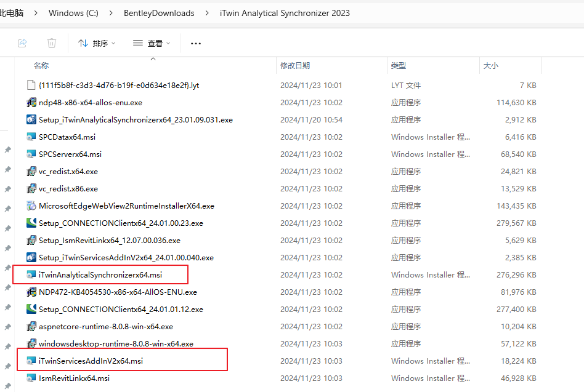
Task: Select ndp48-x86-x64-allos-enu.exe file name
Action: (91, 102)
